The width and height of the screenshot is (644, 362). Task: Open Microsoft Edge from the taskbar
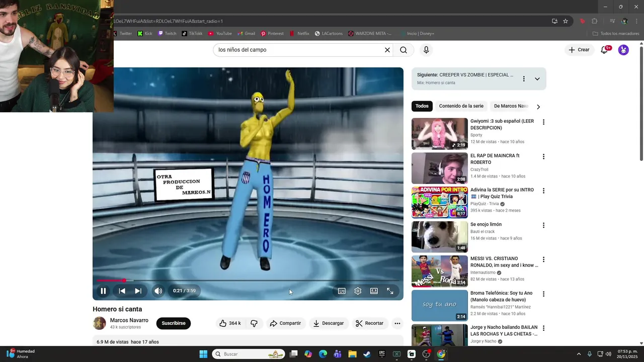pyautogui.click(x=323, y=354)
